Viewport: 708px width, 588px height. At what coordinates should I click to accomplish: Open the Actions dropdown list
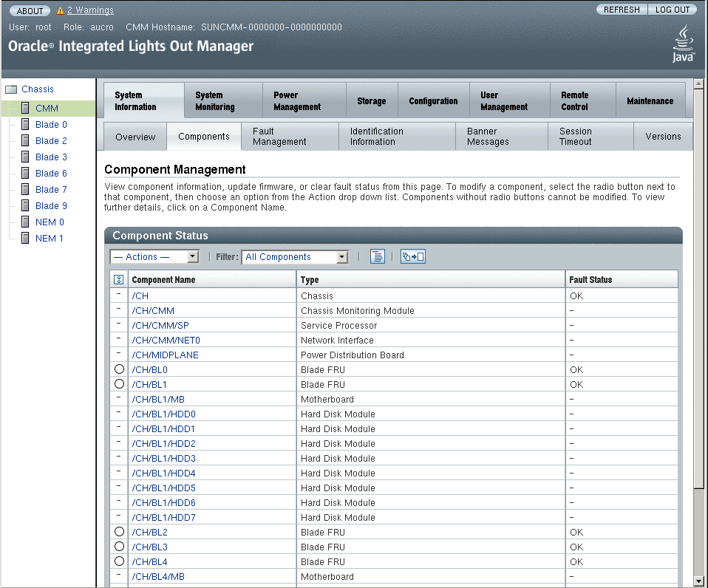point(154,257)
